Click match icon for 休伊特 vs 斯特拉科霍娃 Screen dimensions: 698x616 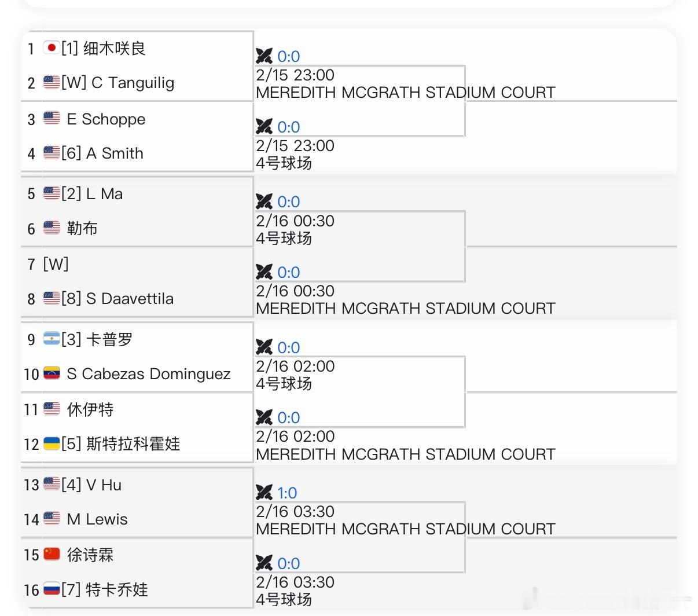[264, 417]
